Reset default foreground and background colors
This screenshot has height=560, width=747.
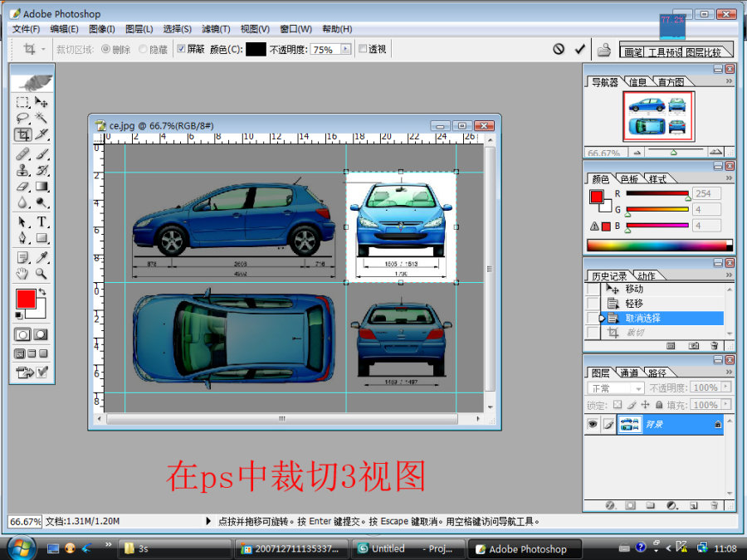(x=18, y=314)
